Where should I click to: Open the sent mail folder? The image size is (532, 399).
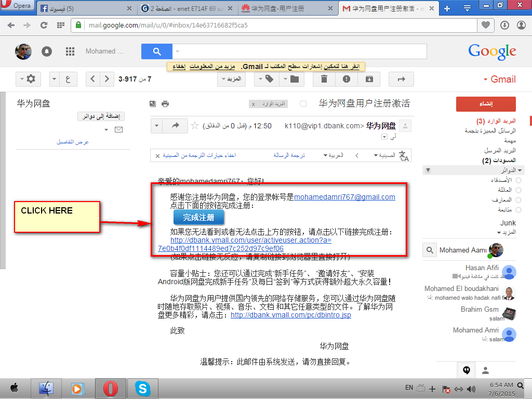[x=500, y=150]
